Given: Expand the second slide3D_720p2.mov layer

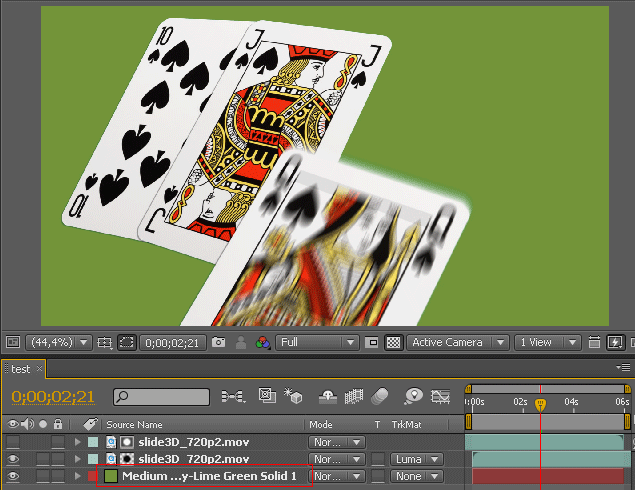Looking at the screenshot, I should pos(77,459).
